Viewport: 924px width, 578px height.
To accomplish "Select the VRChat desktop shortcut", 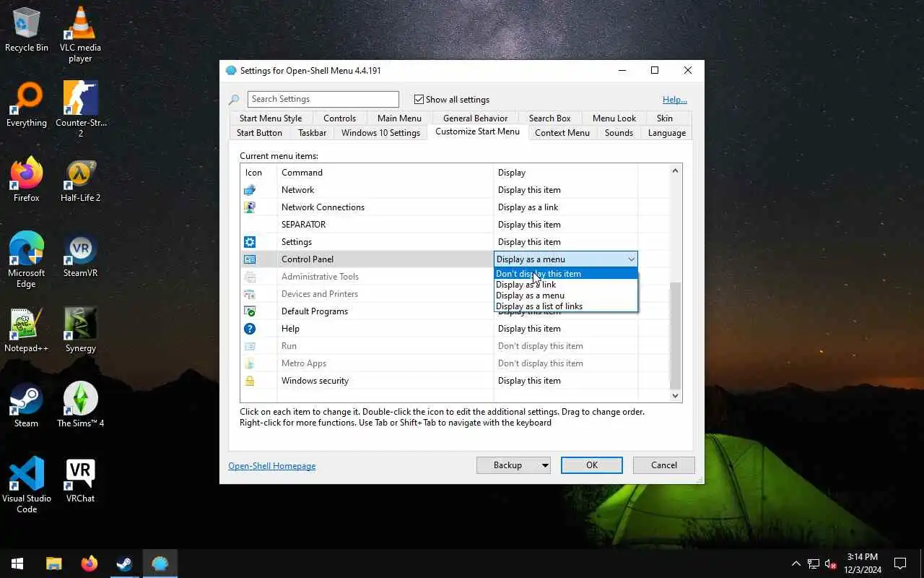I will pyautogui.click(x=80, y=481).
